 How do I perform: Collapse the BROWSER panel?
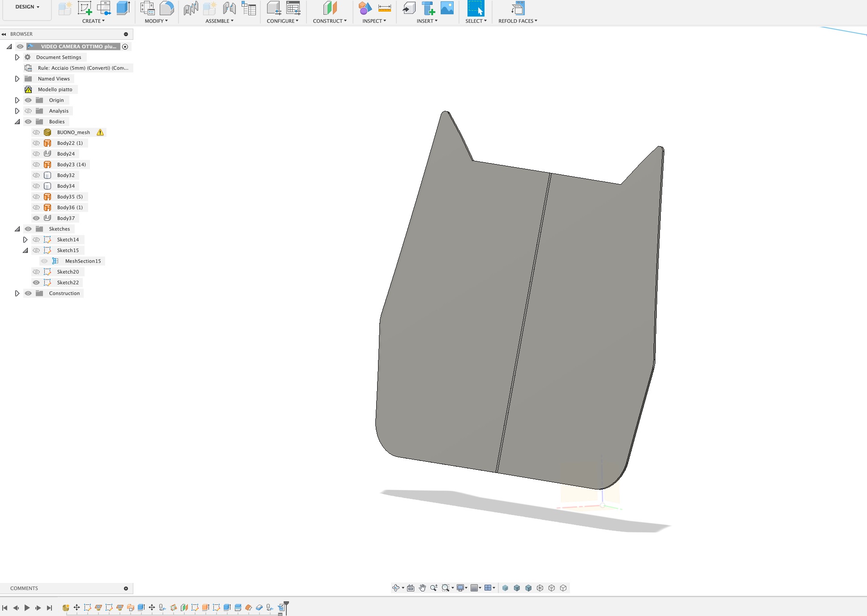4,34
